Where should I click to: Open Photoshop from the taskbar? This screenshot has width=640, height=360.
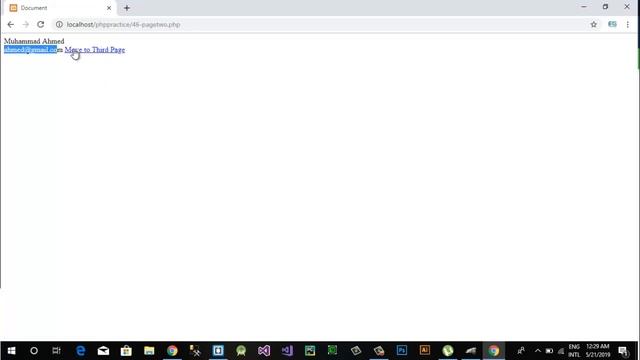[402, 351]
